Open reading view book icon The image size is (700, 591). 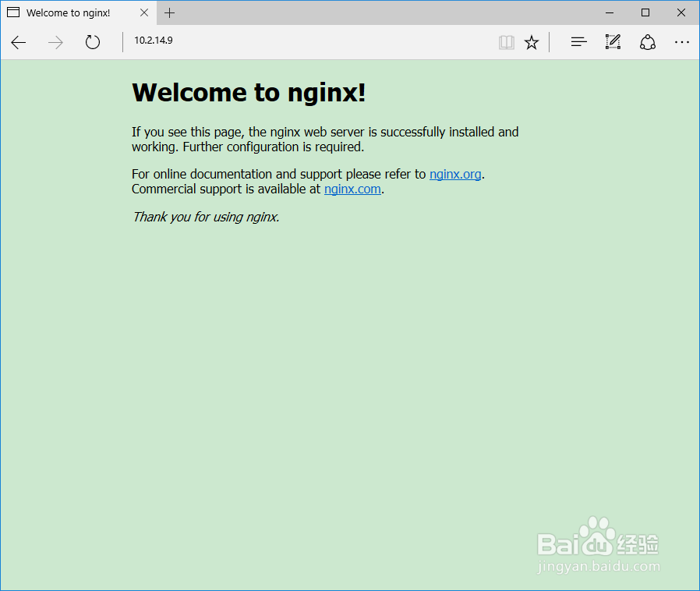tap(506, 42)
